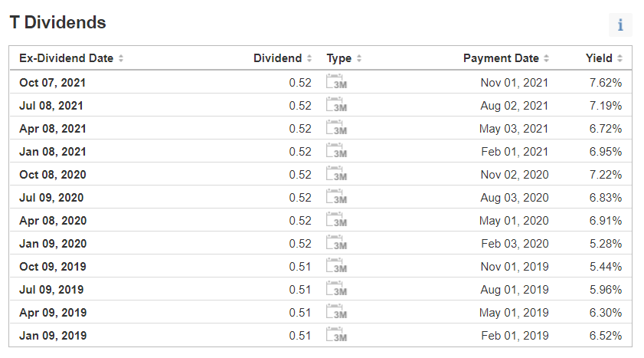Screen dimensions: 644x358
Task: Click payment date May 01, 2020
Action: click(x=514, y=221)
